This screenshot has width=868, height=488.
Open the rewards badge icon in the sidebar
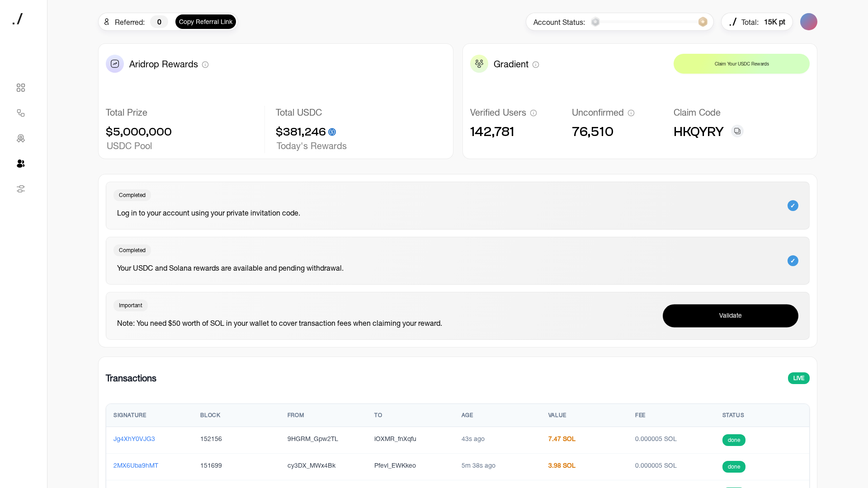click(x=21, y=138)
